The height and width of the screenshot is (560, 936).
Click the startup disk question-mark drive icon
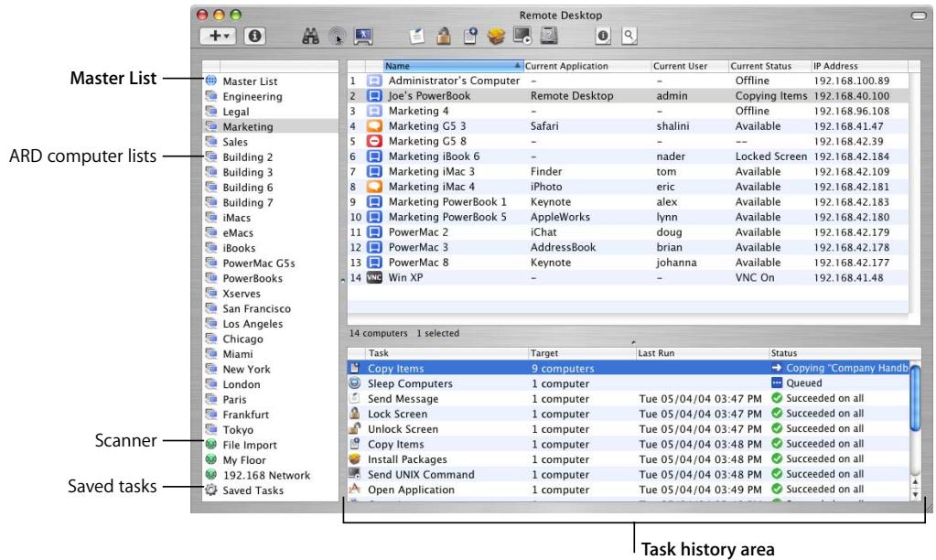point(549,36)
